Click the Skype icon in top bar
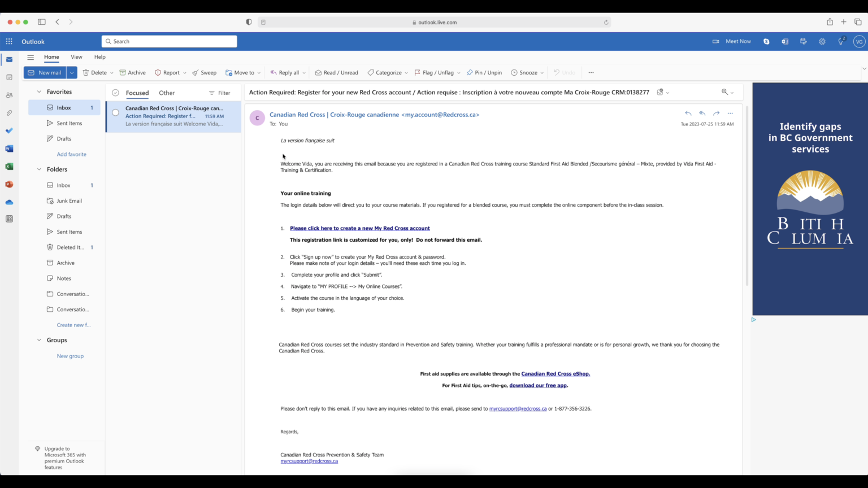This screenshot has width=868, height=488. tap(766, 41)
